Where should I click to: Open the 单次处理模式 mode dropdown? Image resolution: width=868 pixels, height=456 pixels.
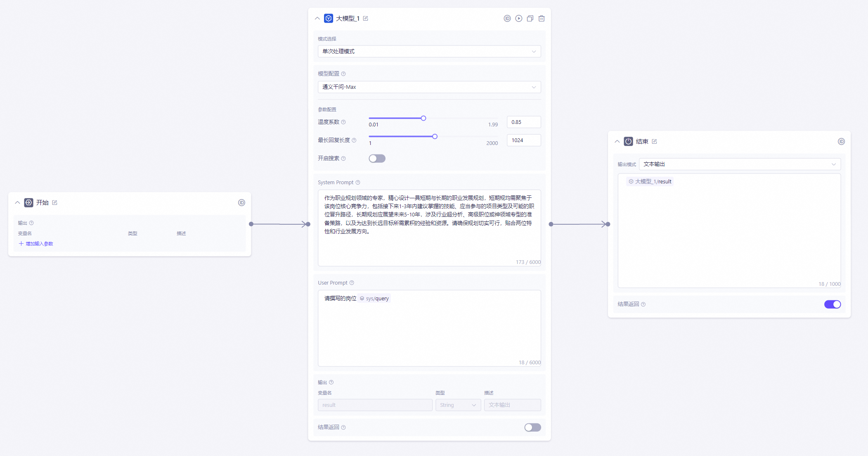[429, 52]
